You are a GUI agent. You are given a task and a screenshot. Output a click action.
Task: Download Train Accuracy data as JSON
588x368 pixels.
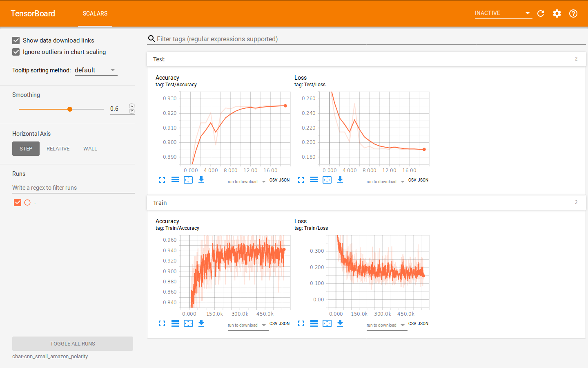click(x=285, y=323)
